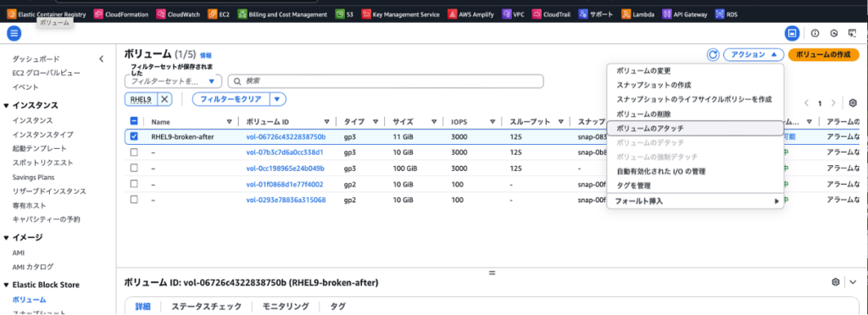Open EC2 service shortcut

pyautogui.click(x=219, y=14)
